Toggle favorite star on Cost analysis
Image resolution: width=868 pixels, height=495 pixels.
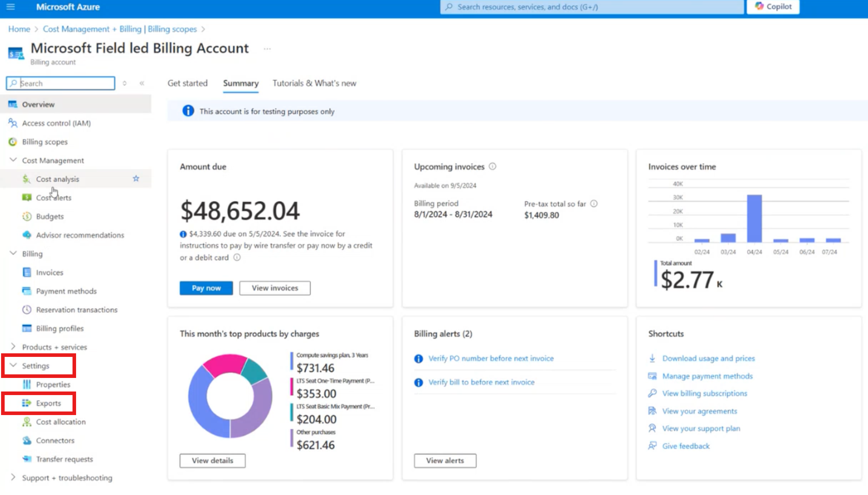[136, 178]
